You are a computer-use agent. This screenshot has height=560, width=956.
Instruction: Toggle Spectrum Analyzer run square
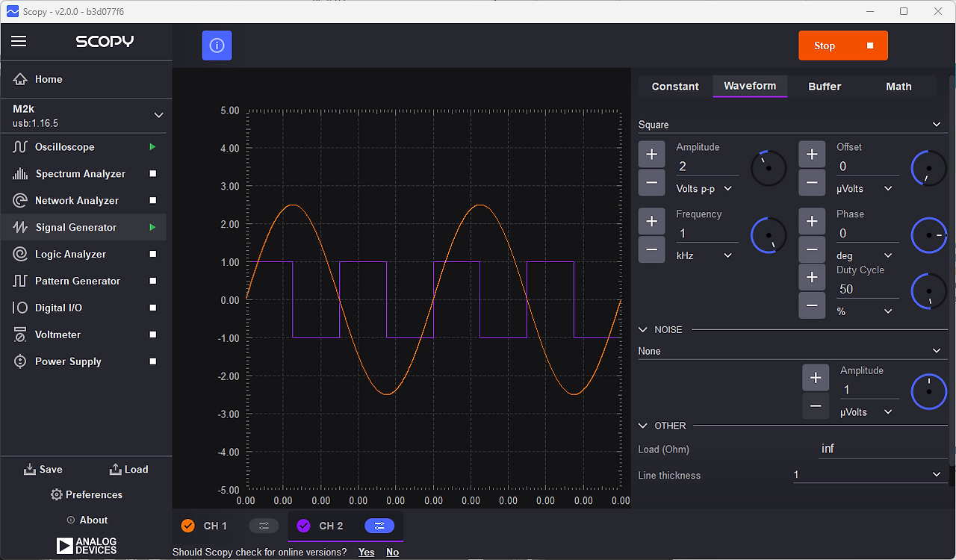[x=153, y=174]
